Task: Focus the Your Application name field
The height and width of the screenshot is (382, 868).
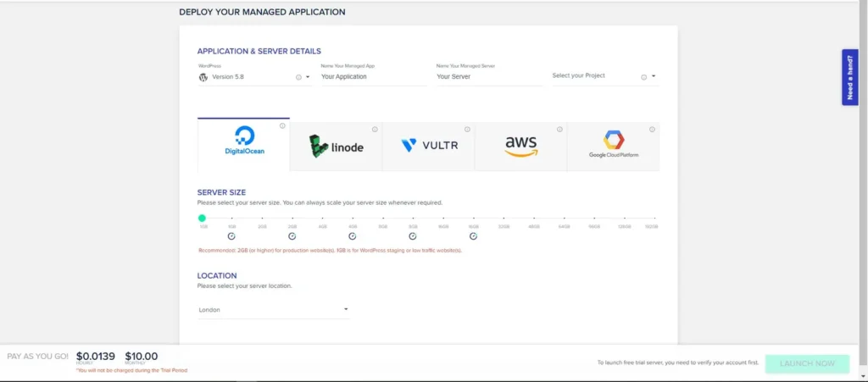Action: click(374, 77)
